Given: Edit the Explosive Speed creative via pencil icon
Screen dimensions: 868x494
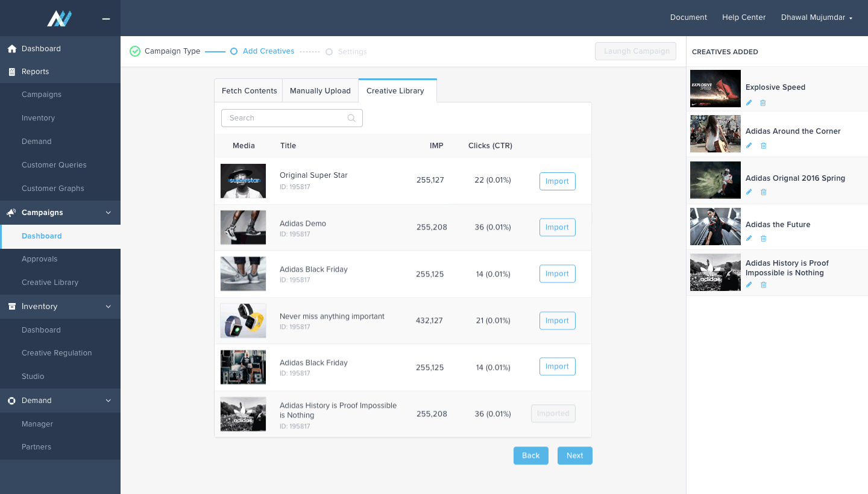Looking at the screenshot, I should coord(749,103).
